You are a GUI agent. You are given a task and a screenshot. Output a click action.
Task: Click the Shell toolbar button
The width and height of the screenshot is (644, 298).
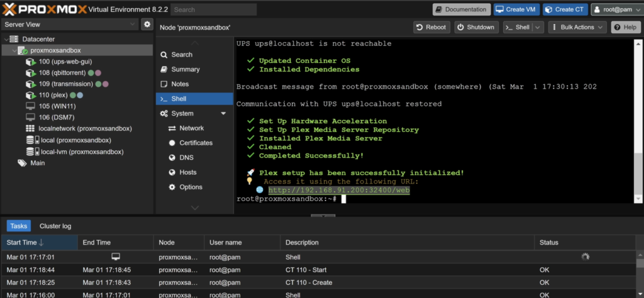pos(518,28)
